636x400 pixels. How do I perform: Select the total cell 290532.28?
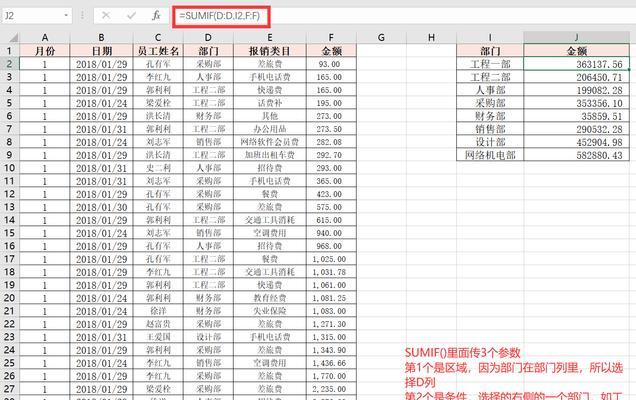[x=576, y=129]
